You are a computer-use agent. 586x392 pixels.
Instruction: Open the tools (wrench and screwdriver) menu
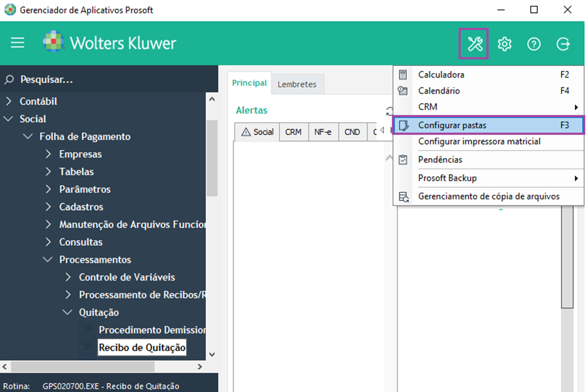[474, 44]
